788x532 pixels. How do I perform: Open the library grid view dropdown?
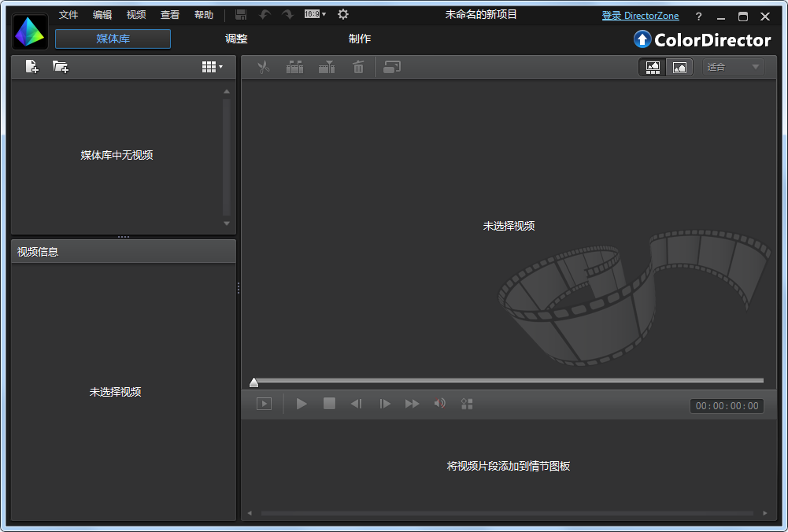tap(211, 67)
